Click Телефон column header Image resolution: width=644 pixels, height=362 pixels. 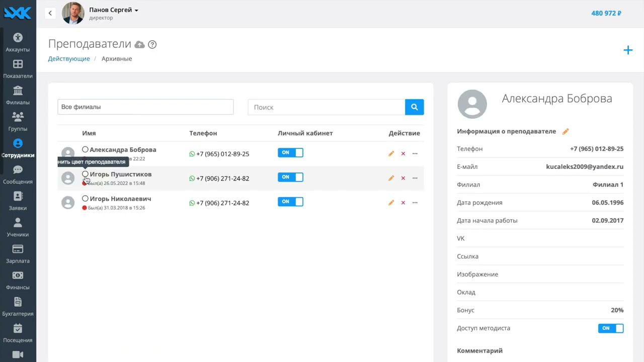(x=203, y=133)
